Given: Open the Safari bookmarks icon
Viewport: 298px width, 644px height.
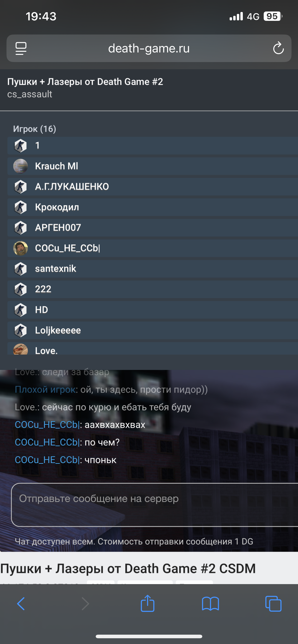Looking at the screenshot, I should pyautogui.click(x=210, y=604).
